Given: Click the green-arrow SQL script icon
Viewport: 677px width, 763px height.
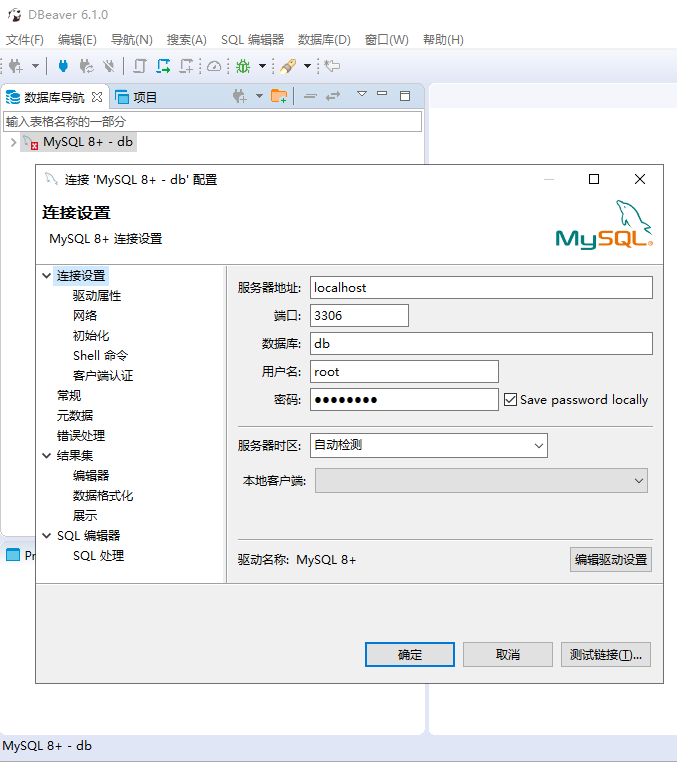Looking at the screenshot, I should coord(163,66).
